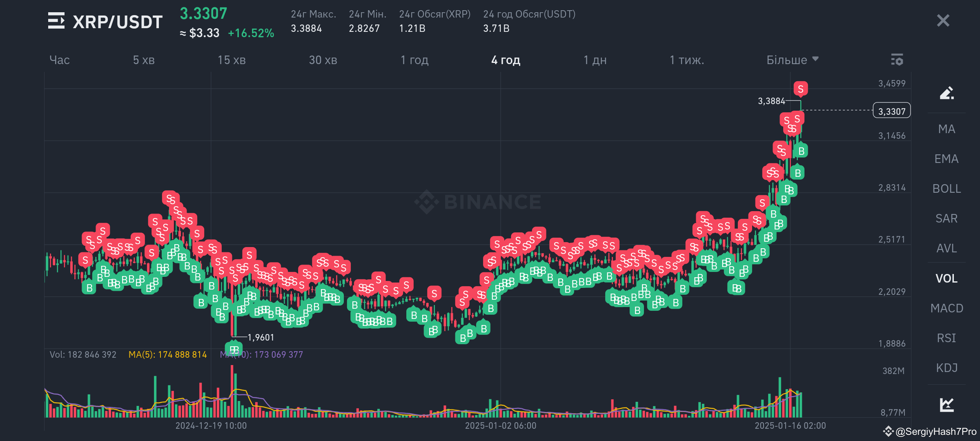This screenshot has height=441, width=980.
Task: Toggle the KDJ indicator
Action: pos(947,368)
